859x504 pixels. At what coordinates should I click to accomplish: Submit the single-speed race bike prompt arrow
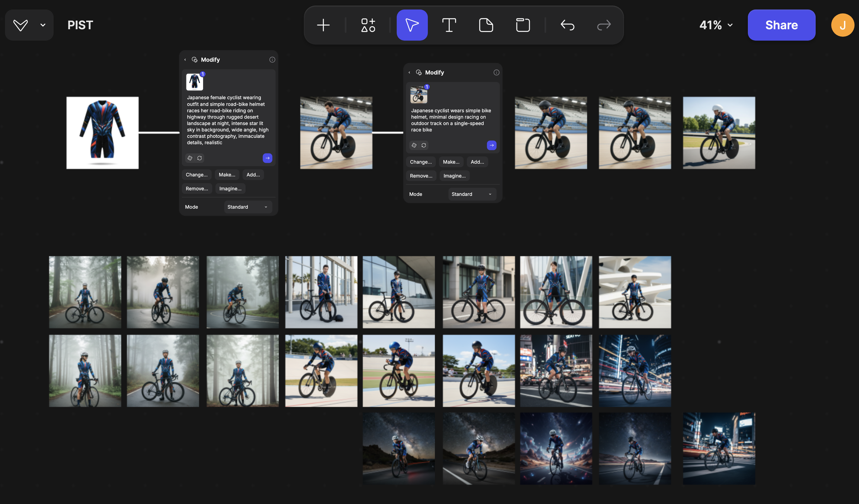492,145
